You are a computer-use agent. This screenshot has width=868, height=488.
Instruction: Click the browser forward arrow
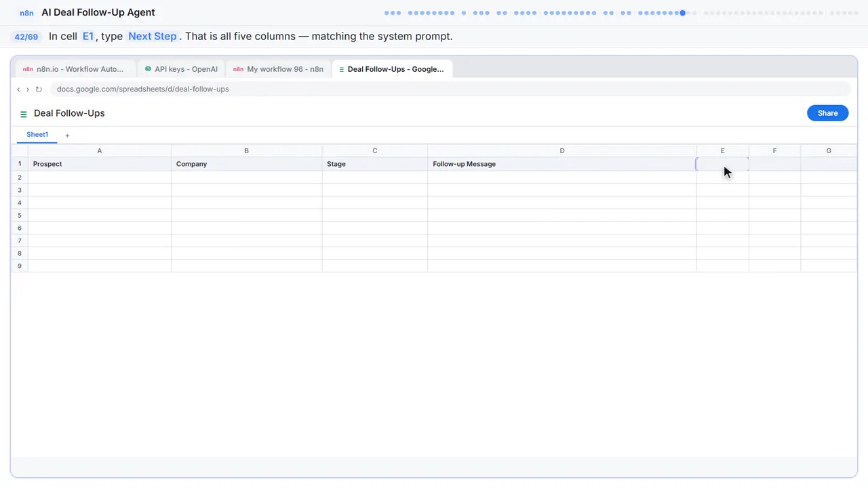[28, 89]
